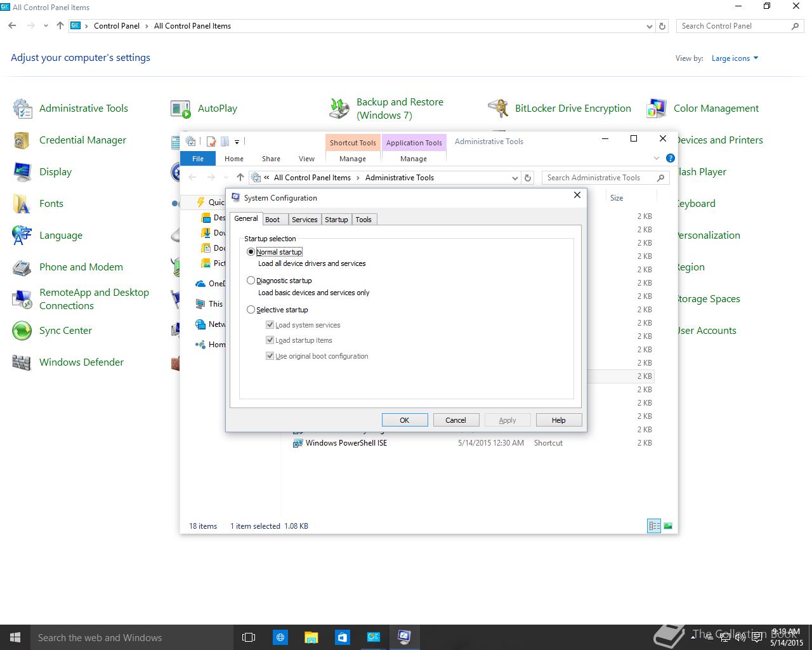Expand Administrative Tools address bar dropdown

[x=515, y=178]
